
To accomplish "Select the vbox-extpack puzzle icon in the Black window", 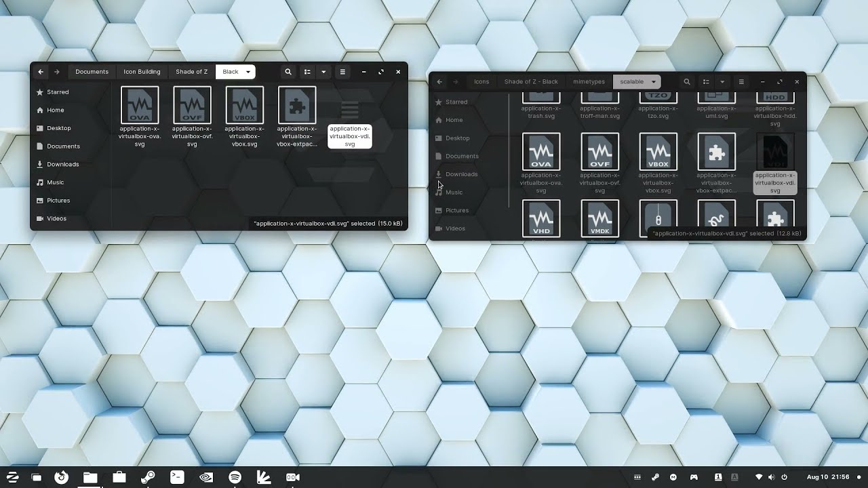I will coord(297,105).
